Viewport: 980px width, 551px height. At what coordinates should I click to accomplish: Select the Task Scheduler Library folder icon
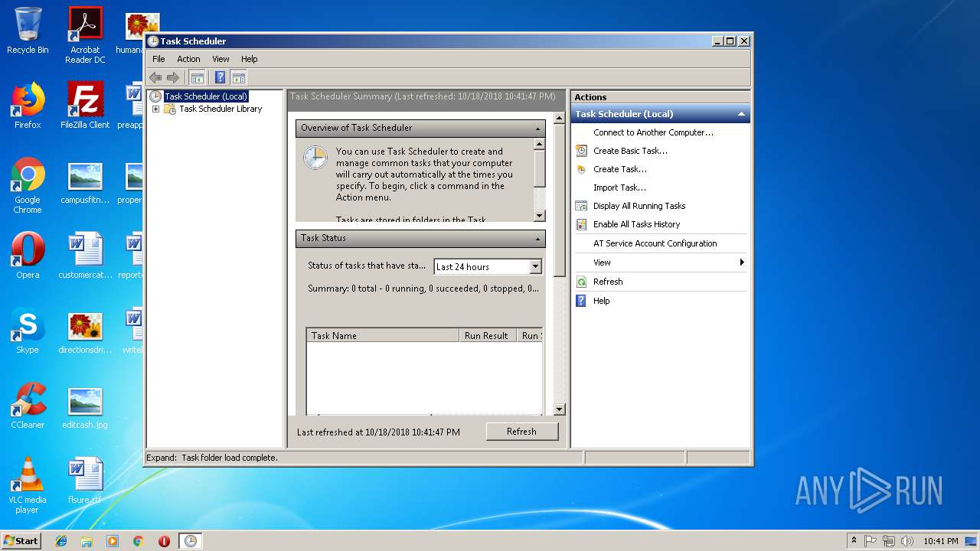tap(170, 109)
